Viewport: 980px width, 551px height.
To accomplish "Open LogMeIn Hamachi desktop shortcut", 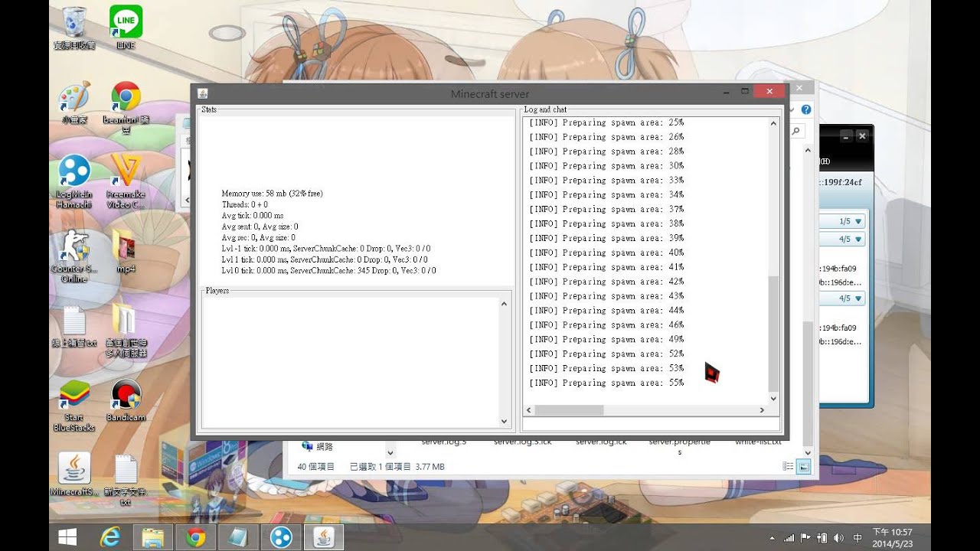I will click(74, 181).
